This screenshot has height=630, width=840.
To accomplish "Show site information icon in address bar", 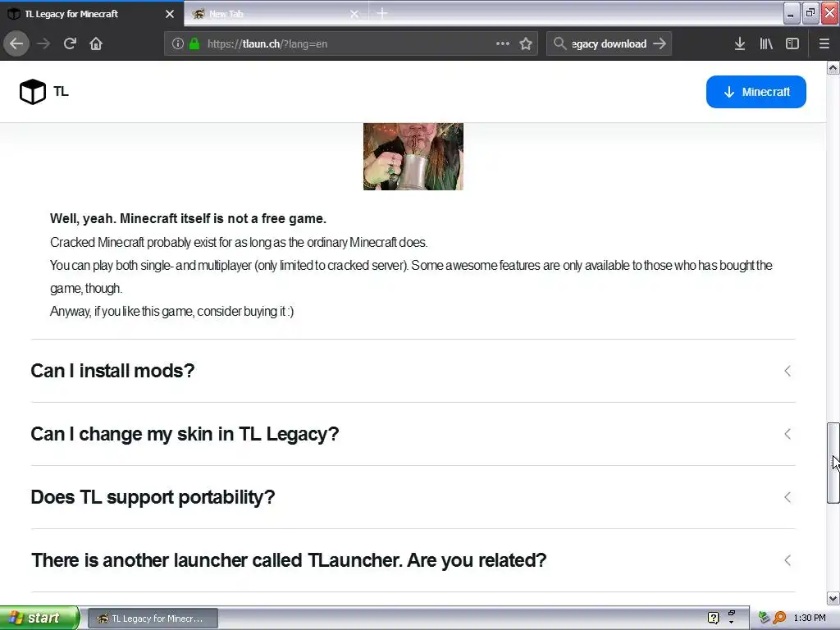I will 178,44.
